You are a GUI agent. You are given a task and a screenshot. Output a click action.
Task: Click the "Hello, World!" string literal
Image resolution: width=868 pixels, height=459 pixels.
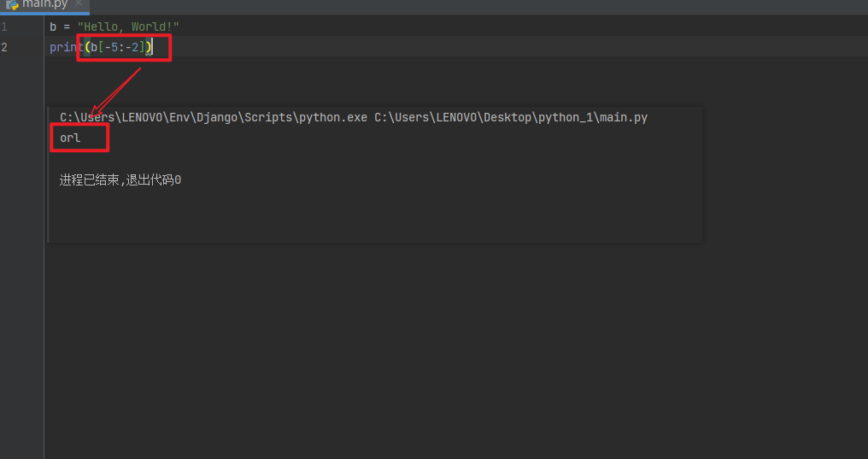128,26
